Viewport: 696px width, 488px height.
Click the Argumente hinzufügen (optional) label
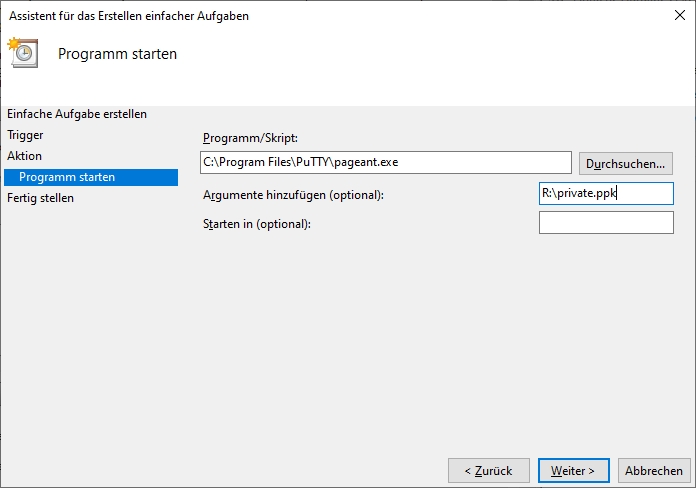[293, 194]
